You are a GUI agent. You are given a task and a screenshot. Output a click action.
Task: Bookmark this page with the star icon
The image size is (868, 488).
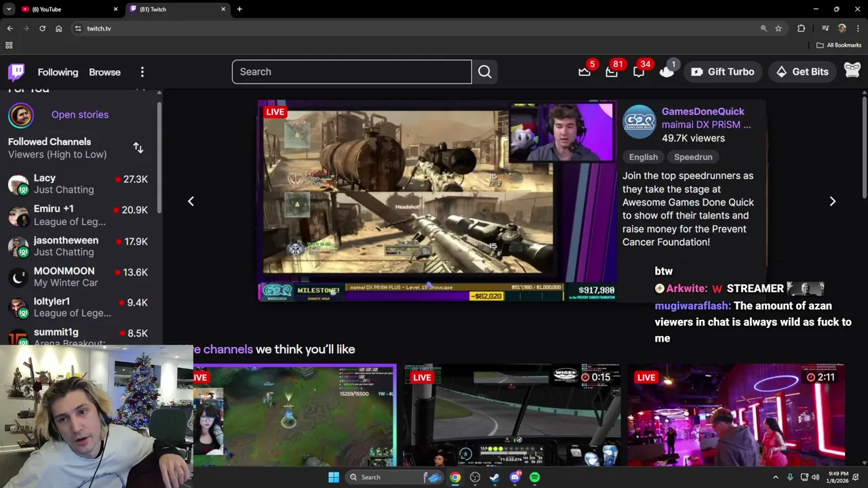(778, 28)
